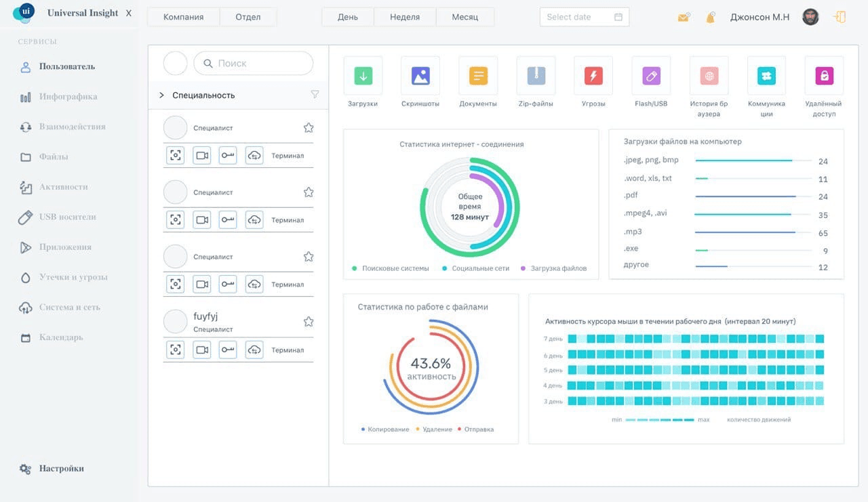Screen dimensions: 868x502
Task: Switch to the День period tab
Action: coord(348,17)
